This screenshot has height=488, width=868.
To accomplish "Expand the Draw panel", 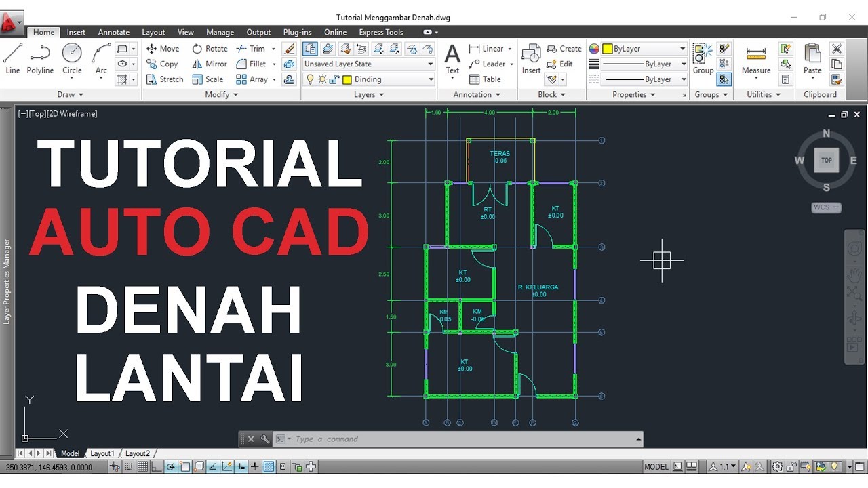I will 71,95.
